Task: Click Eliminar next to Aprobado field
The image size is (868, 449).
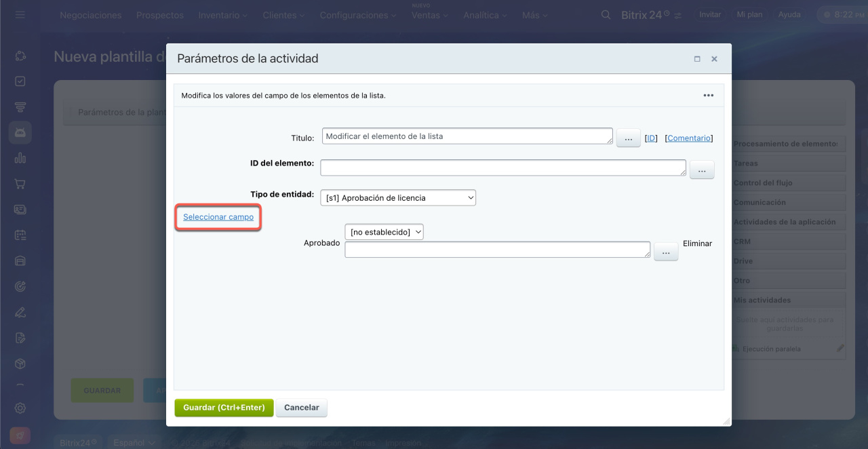Action: pyautogui.click(x=697, y=243)
